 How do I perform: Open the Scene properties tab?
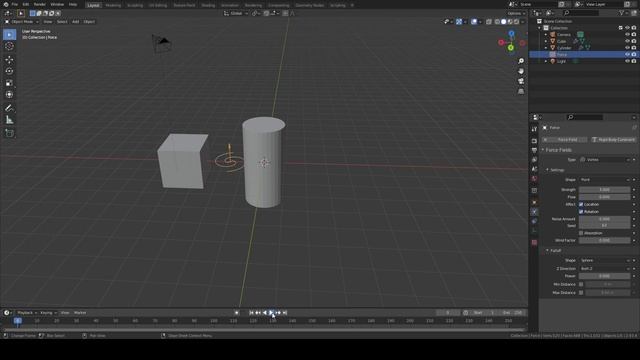click(x=534, y=169)
